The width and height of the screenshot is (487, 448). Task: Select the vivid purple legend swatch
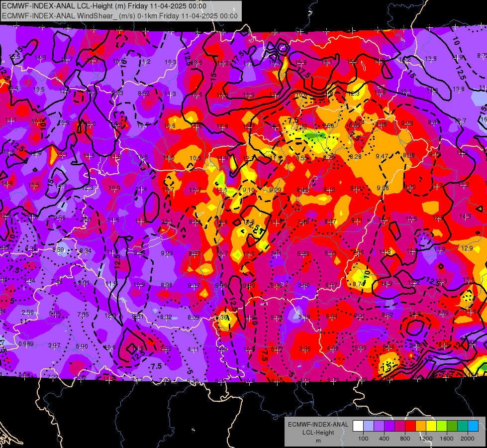(x=390, y=426)
